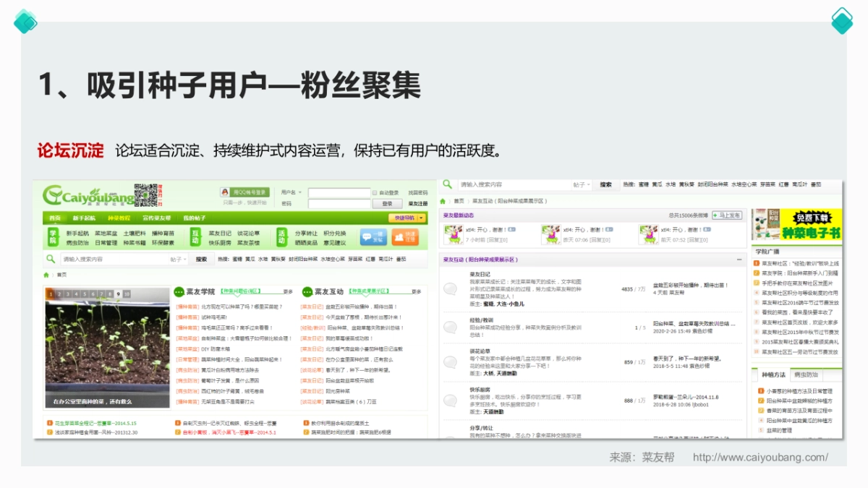Open the right panel's 帖子 dropdown
The image size is (868, 488).
point(580,184)
